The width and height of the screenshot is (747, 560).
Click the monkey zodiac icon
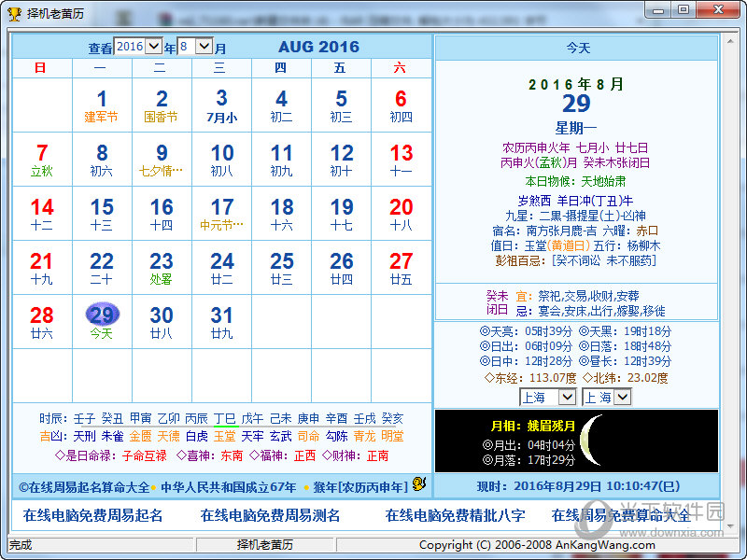tap(419, 484)
